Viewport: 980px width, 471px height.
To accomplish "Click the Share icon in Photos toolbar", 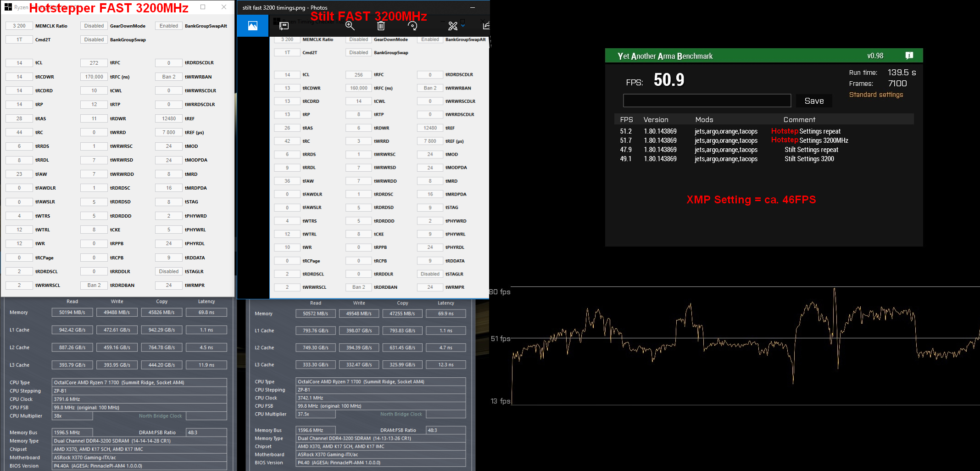I will tap(486, 26).
